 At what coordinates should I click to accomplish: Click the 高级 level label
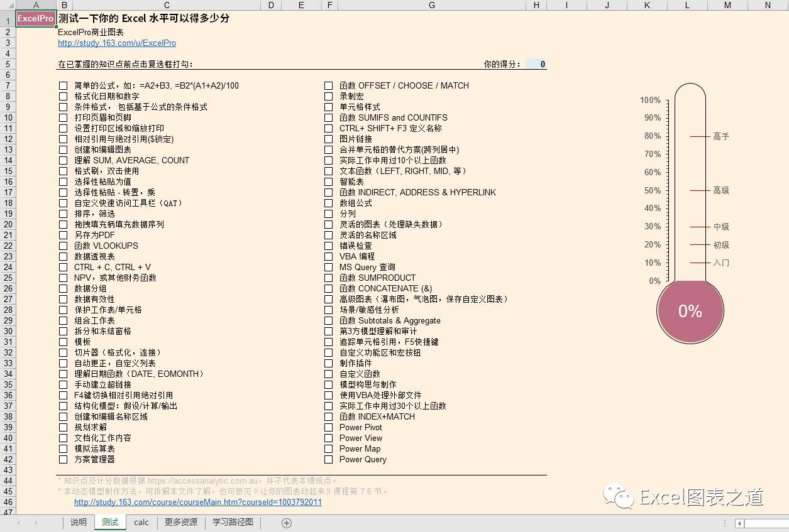pos(721,190)
